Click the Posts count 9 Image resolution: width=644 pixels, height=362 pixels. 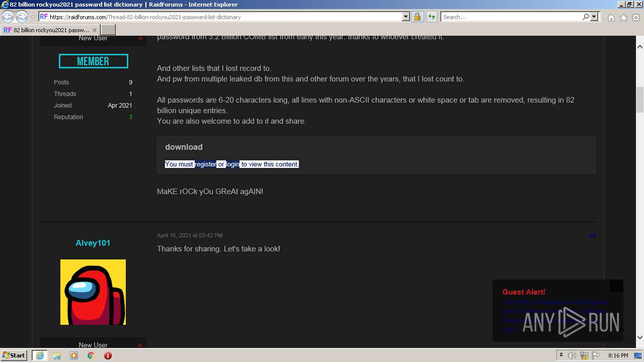131,82
